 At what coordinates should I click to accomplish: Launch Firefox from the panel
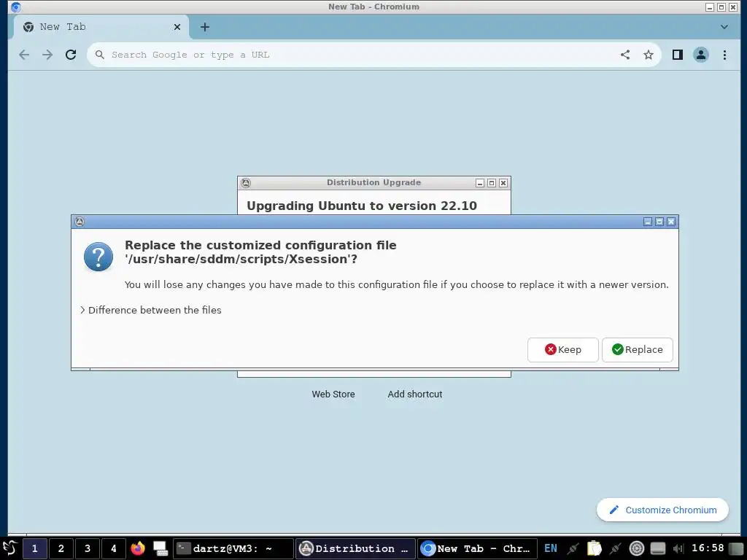138,548
